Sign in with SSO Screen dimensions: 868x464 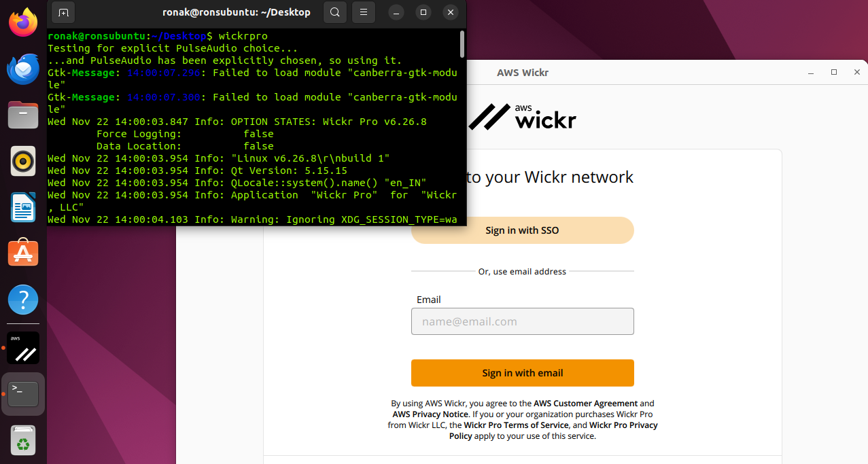pos(522,230)
